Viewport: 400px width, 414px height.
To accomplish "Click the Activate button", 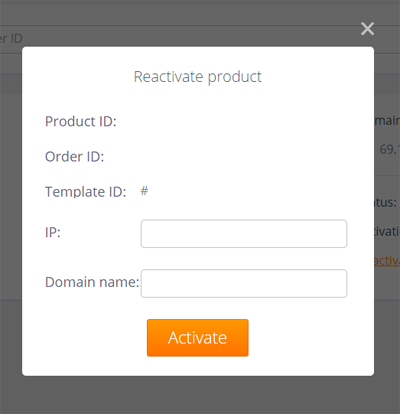I will tap(198, 338).
